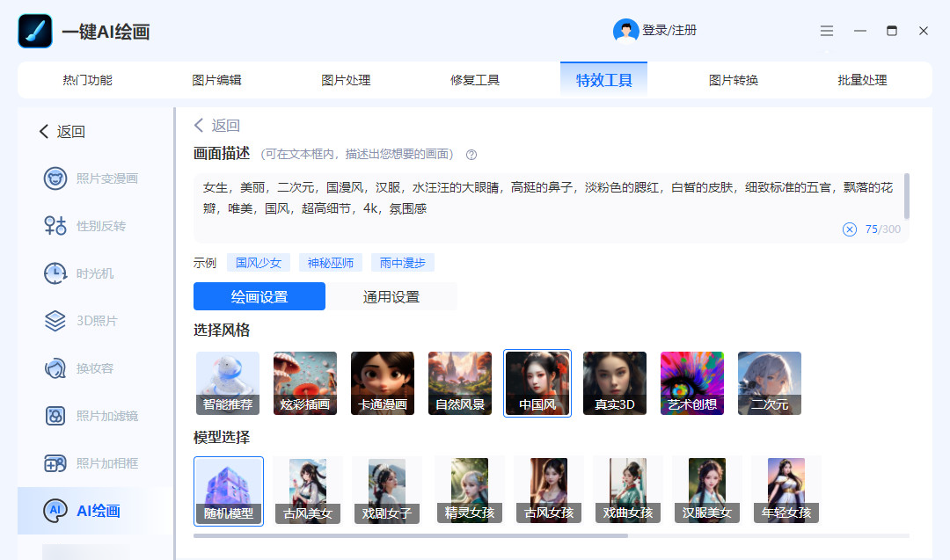Switch to 图片编辑 tab
Image resolution: width=950 pixels, height=560 pixels.
tap(216, 80)
